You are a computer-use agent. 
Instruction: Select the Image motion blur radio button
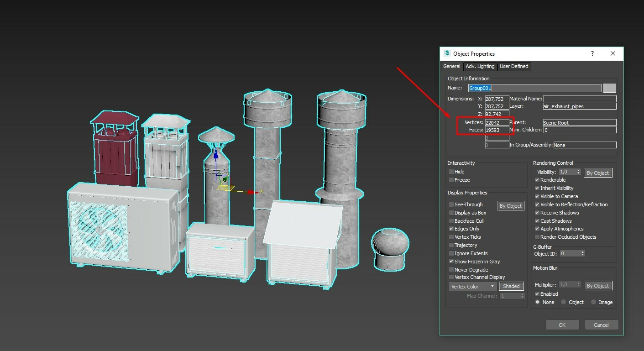click(x=593, y=302)
